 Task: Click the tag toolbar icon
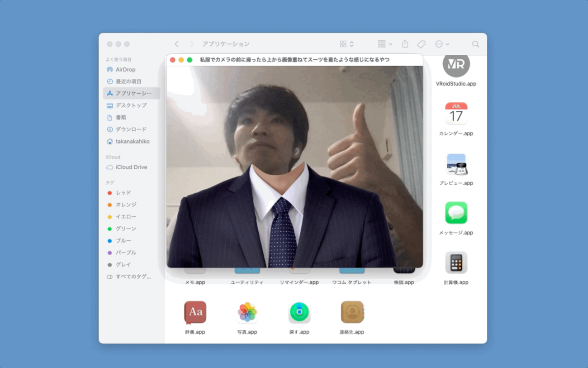click(x=421, y=44)
